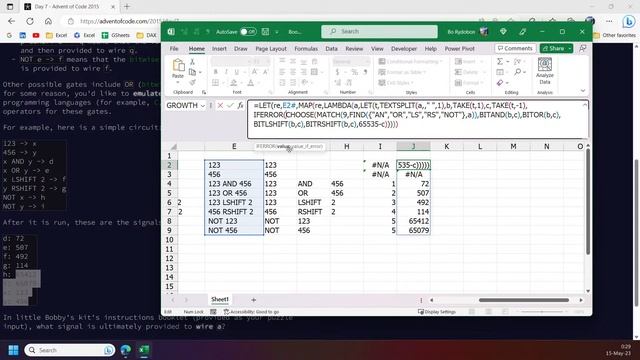The height and width of the screenshot is (360, 640).
Task: Click the Windows Start button
Action: [13, 350]
